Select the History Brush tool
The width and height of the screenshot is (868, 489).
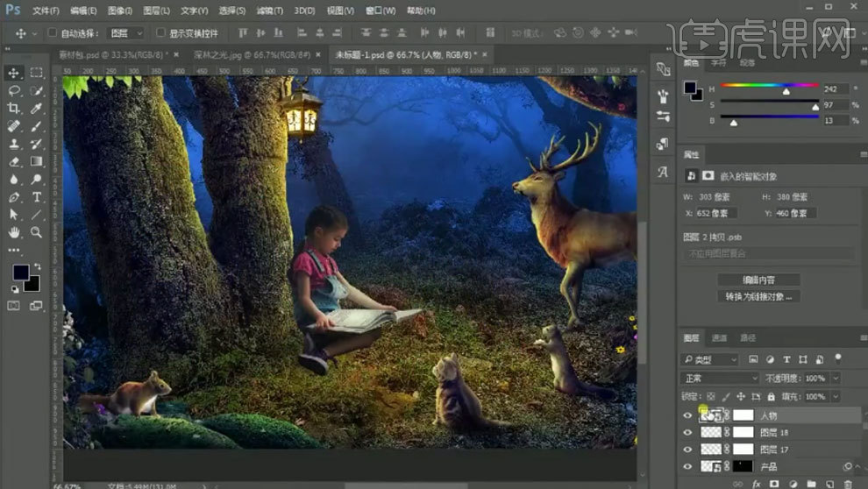pos(37,144)
